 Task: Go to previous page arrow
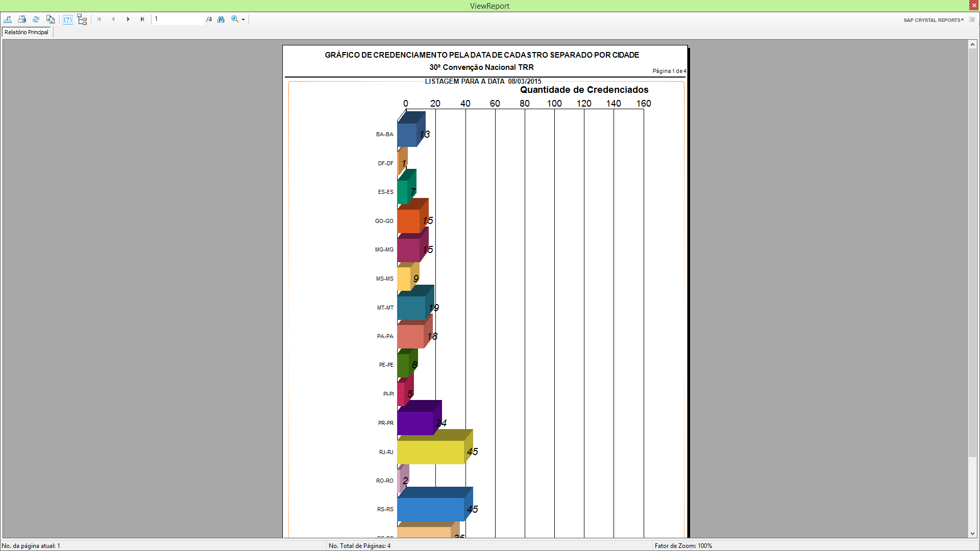(113, 19)
